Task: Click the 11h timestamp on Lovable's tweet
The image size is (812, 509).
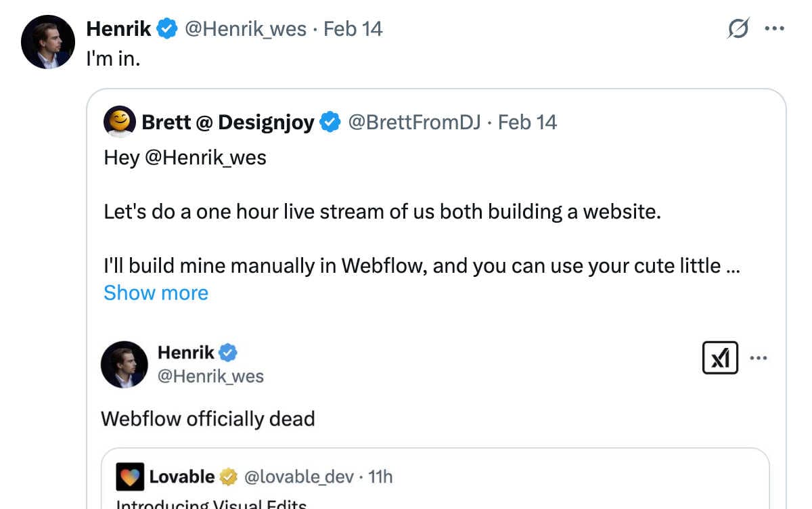Action: (x=381, y=477)
